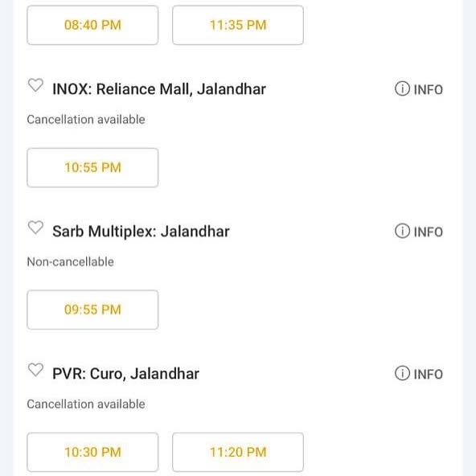Open the PVR: Curo, Jalandhar cinema title

(125, 374)
